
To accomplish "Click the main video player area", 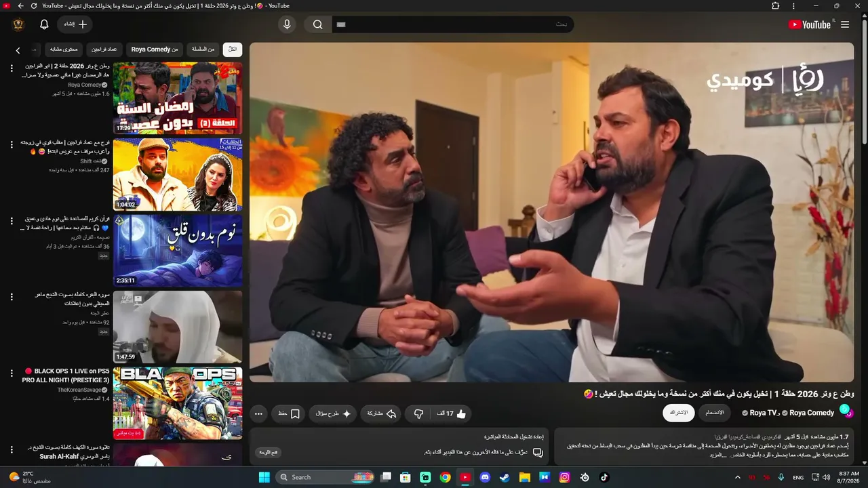I will pyautogui.click(x=551, y=212).
